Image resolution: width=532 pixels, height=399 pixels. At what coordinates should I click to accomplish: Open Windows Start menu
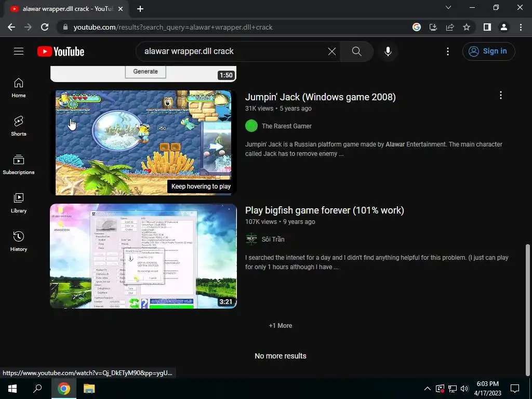click(x=12, y=389)
